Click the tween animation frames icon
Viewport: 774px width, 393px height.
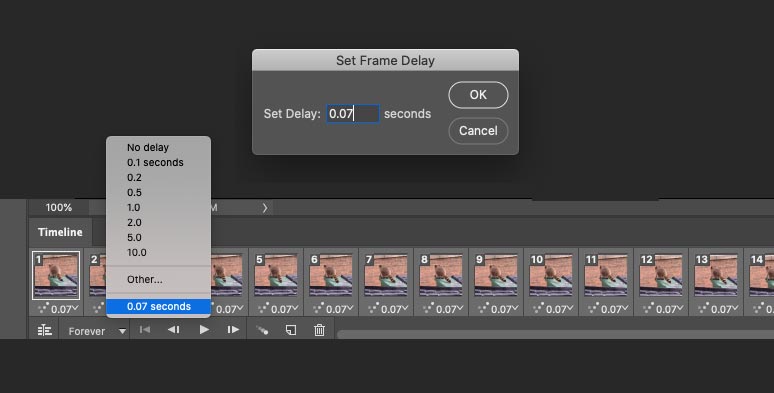[x=262, y=330]
